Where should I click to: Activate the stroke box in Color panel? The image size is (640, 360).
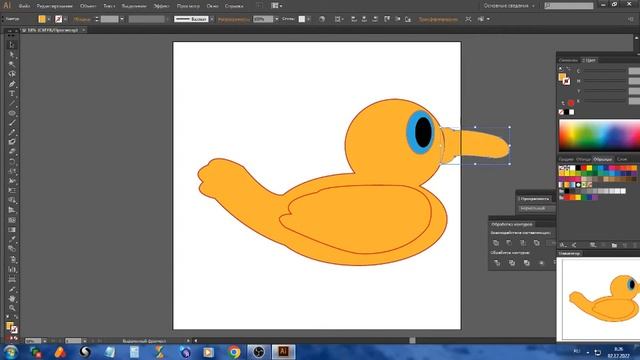567,81
